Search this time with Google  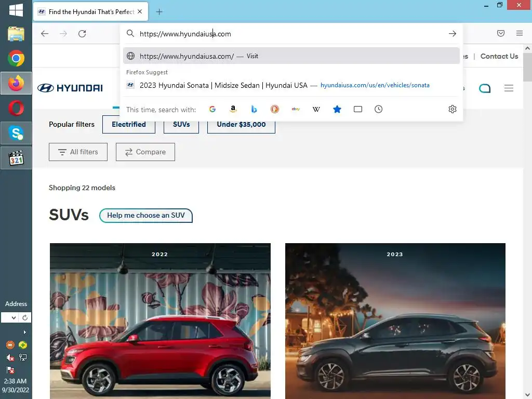coord(212,109)
